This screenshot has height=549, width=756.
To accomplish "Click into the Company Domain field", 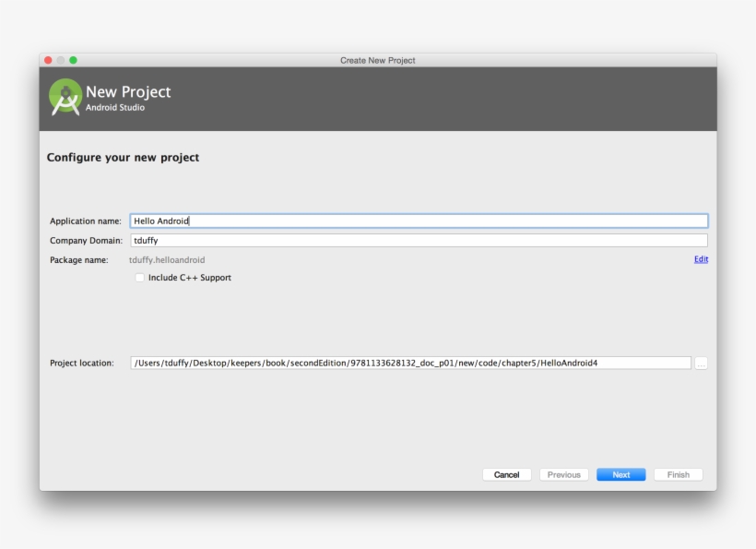I will point(419,240).
